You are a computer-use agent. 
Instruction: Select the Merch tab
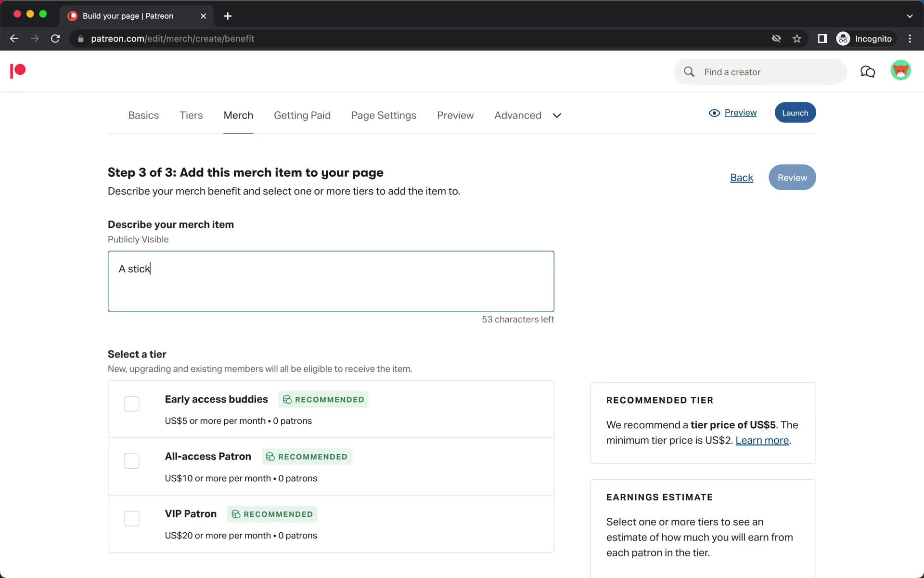tap(238, 116)
